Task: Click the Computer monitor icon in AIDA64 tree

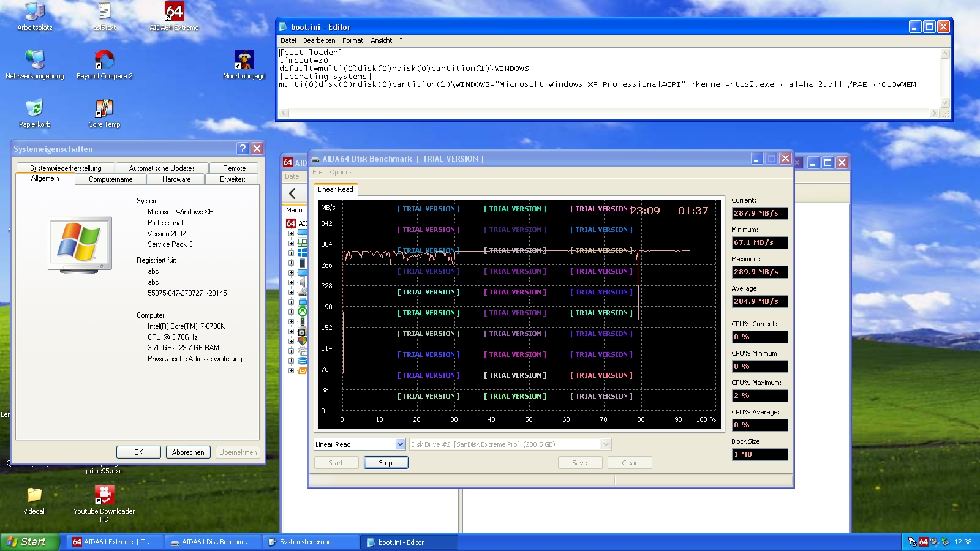Action: [302, 233]
